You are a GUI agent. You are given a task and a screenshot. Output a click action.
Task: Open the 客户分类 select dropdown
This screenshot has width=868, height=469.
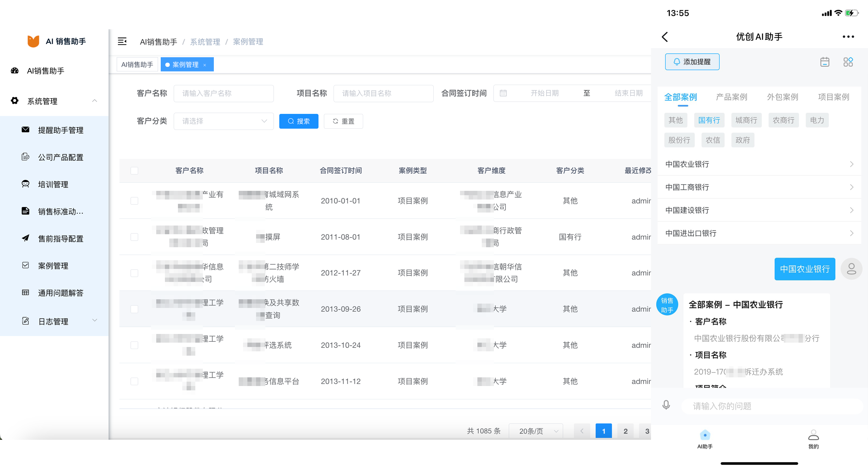[224, 121]
